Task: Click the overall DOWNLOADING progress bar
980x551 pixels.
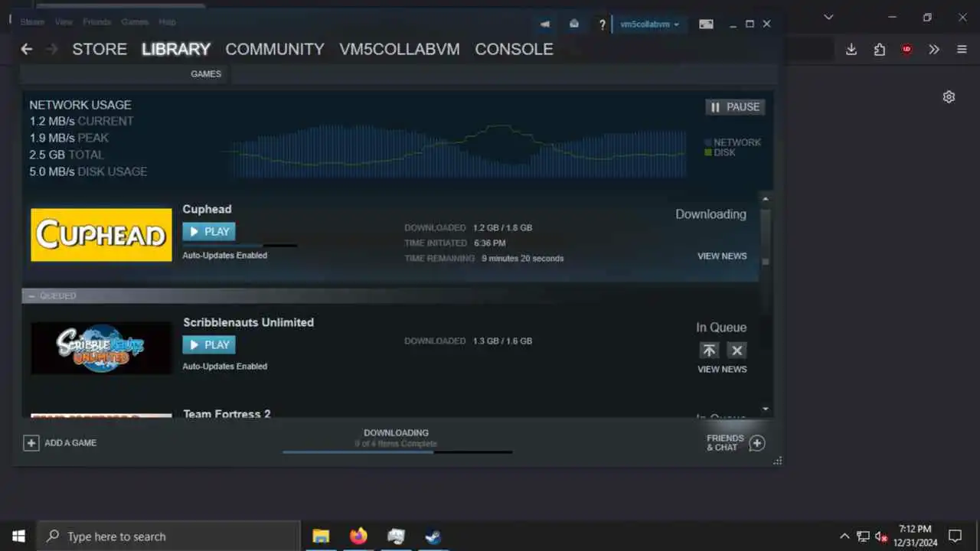Action: [x=397, y=452]
